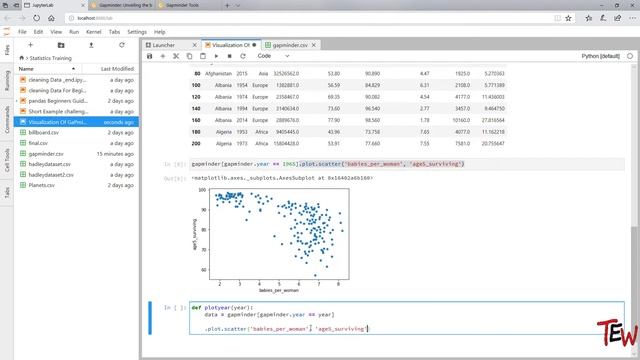Save the notebook with the disk icon
Screen dimensions: 640x360
click(x=149, y=56)
